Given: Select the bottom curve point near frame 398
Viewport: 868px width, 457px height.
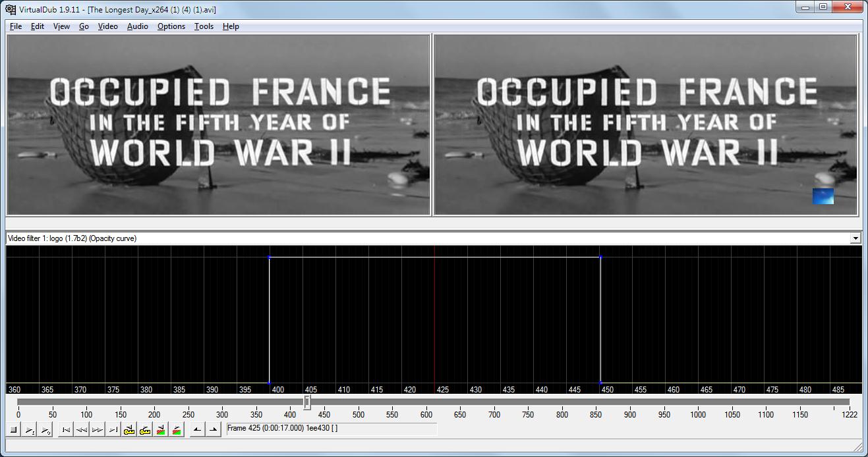Looking at the screenshot, I should point(270,383).
